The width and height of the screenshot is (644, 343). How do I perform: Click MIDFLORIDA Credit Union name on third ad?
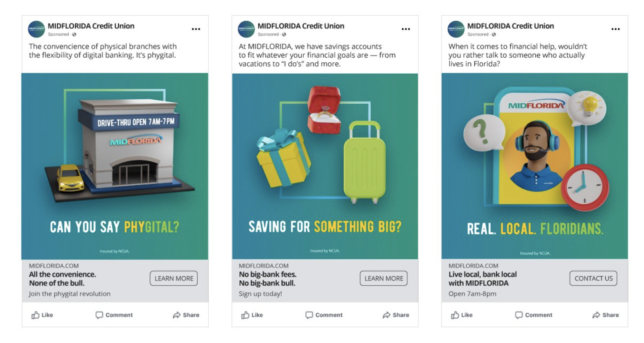click(510, 26)
